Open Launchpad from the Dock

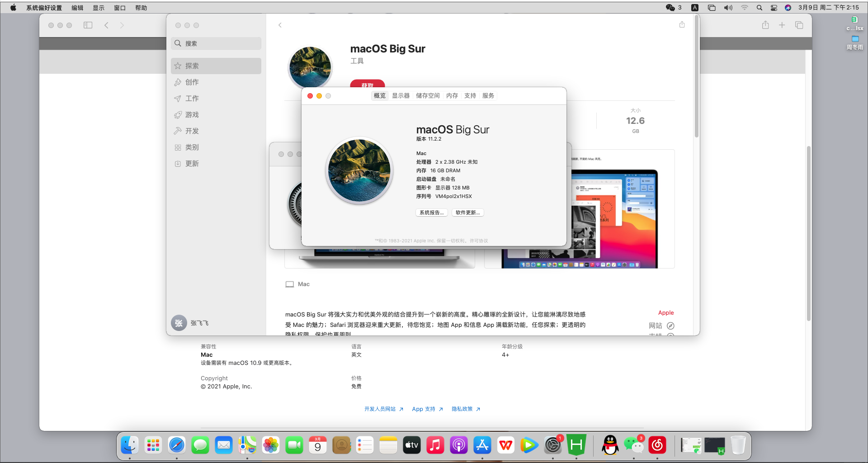153,445
